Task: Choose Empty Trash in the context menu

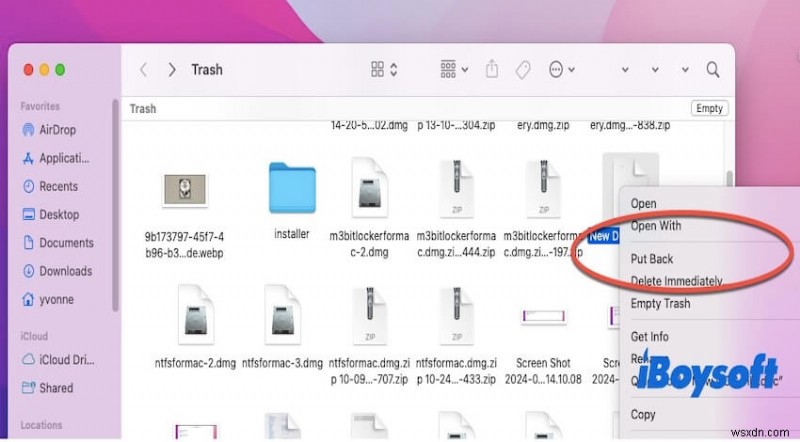Action: coord(660,303)
